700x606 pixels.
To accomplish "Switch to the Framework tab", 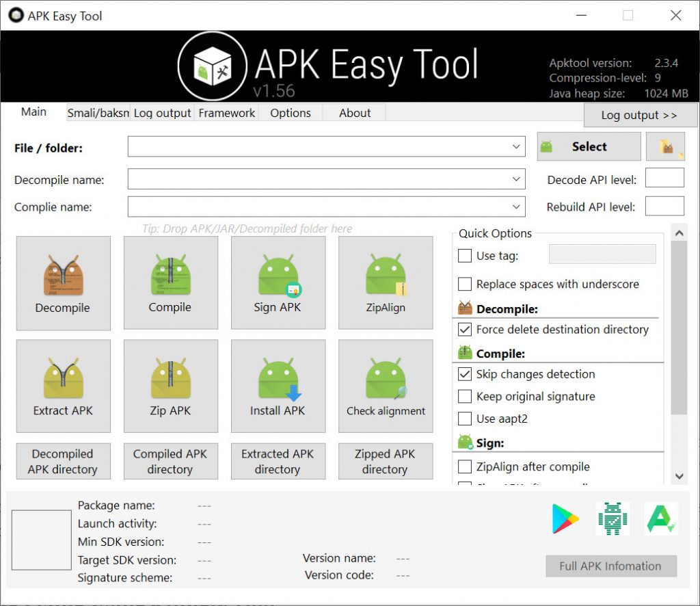I will [226, 113].
